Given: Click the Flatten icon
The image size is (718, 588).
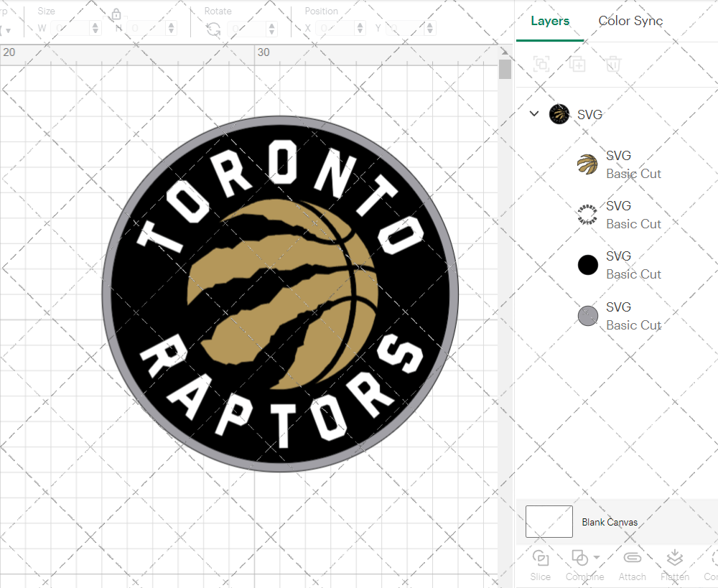Looking at the screenshot, I should pyautogui.click(x=674, y=558).
